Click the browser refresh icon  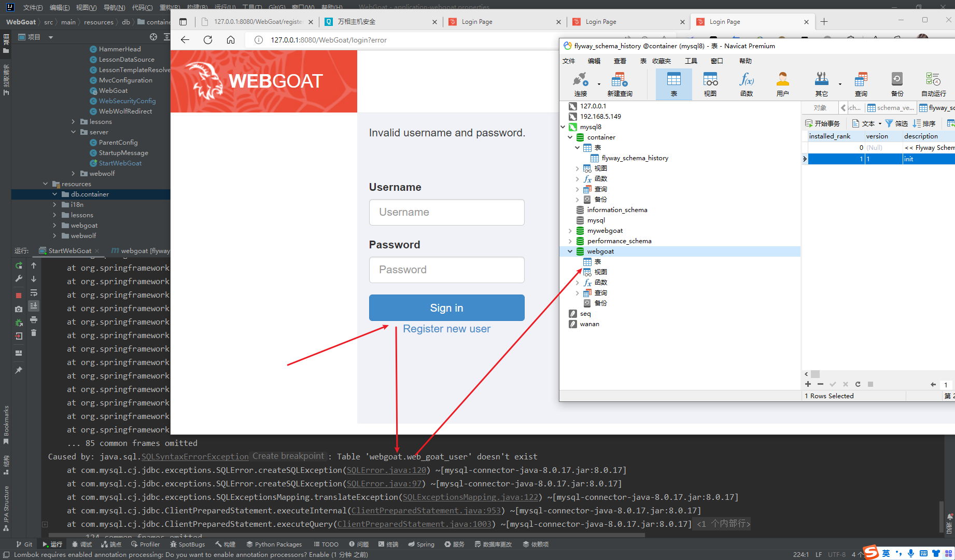[x=208, y=40]
